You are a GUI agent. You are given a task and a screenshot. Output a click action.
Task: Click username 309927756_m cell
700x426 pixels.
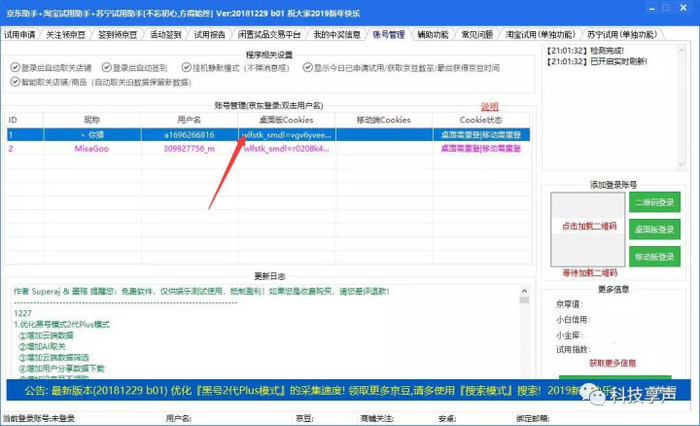[x=189, y=149]
